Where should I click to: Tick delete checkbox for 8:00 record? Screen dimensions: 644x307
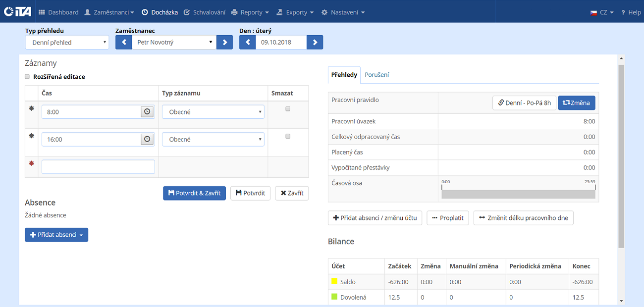coord(288,109)
